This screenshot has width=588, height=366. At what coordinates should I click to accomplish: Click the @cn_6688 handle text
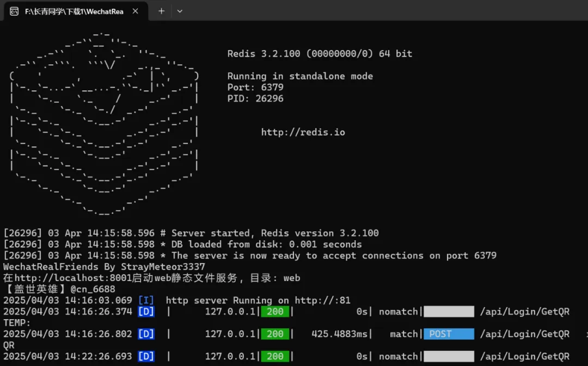93,289
